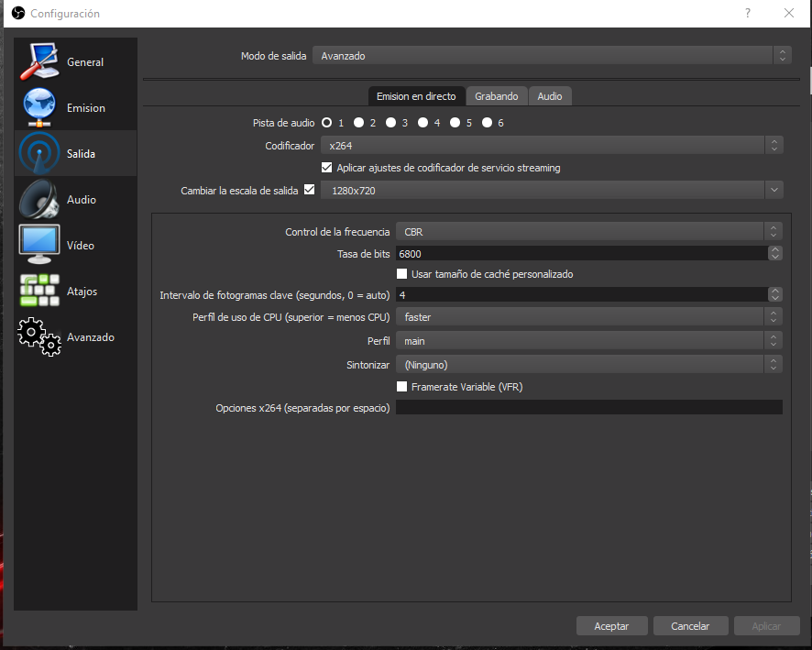Switch to the Audio output tab

point(550,96)
